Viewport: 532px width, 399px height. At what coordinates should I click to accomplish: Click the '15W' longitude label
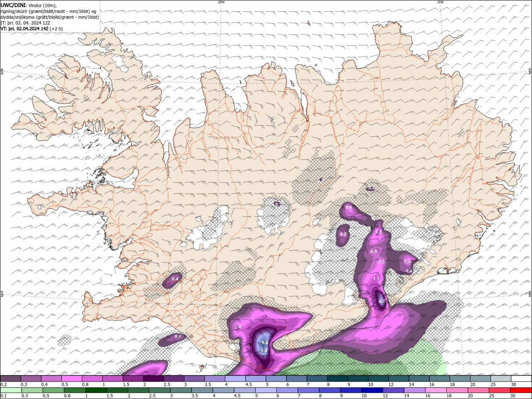coord(440,2)
